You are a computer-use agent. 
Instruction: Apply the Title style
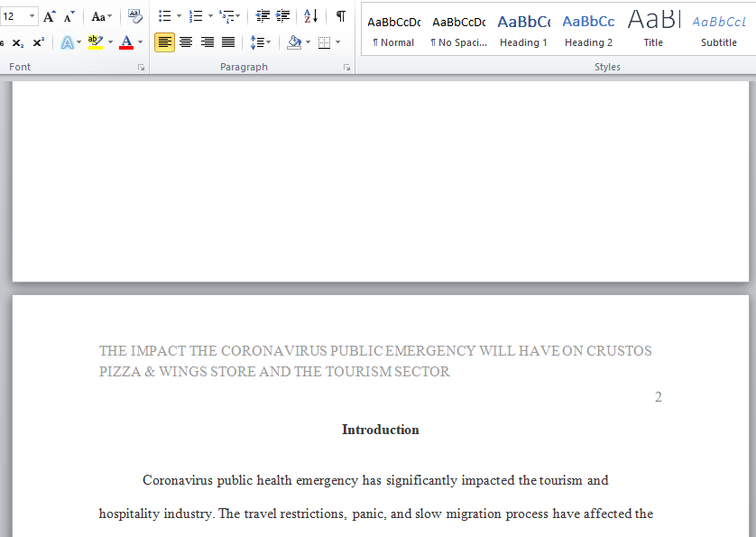coord(653,32)
